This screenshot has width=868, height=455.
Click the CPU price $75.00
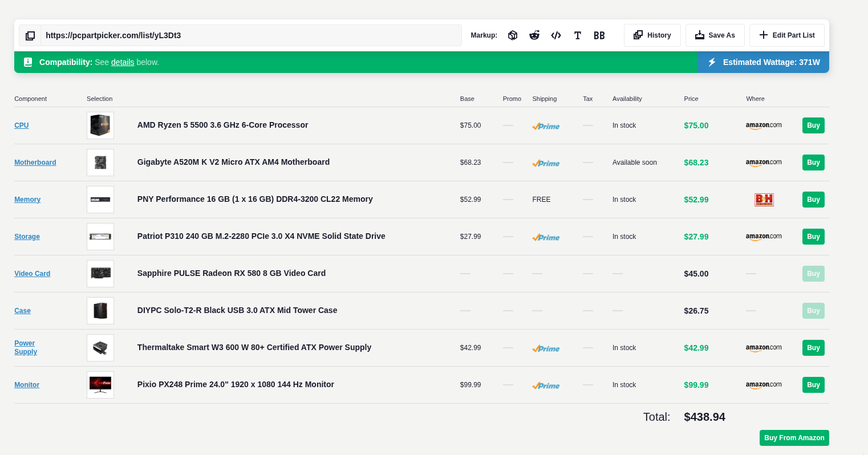pyautogui.click(x=696, y=125)
